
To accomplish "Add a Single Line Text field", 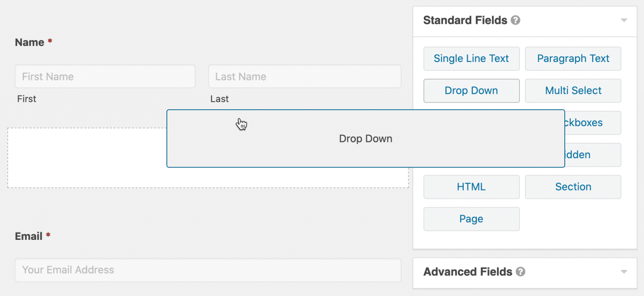I will [x=471, y=59].
